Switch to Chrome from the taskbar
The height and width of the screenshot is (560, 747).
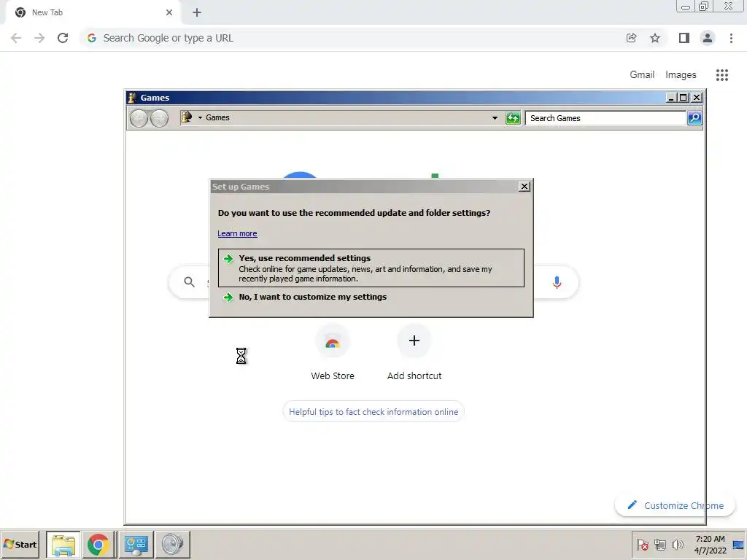[x=98, y=544]
